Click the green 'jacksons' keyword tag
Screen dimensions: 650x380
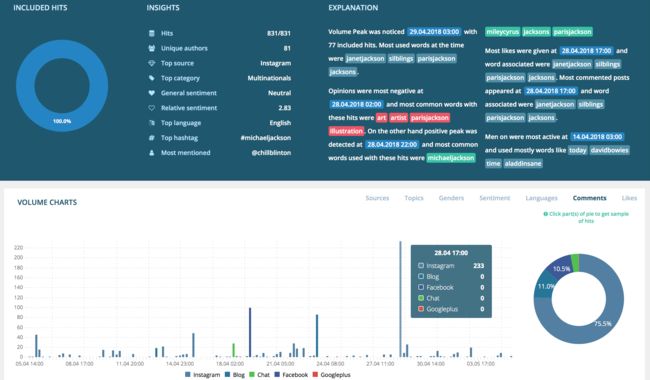536,32
